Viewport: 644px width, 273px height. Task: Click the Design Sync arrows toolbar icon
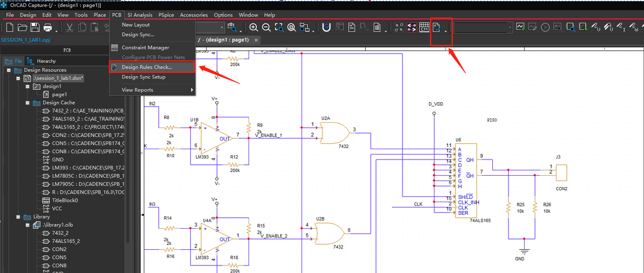[x=412, y=28]
